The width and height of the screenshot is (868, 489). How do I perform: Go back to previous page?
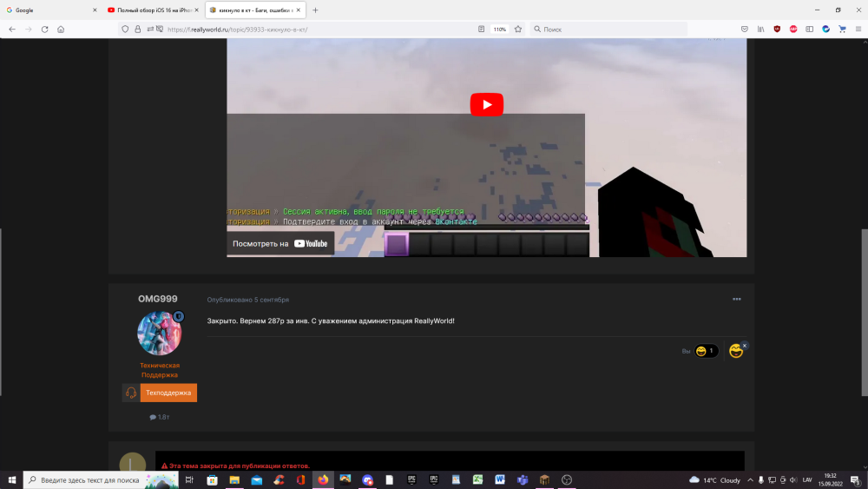[x=12, y=30]
